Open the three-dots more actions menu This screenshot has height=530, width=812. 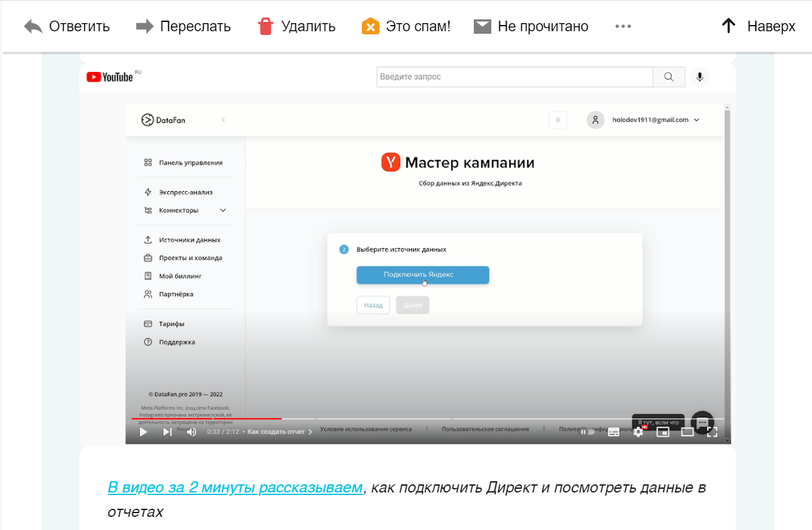pos(623,26)
